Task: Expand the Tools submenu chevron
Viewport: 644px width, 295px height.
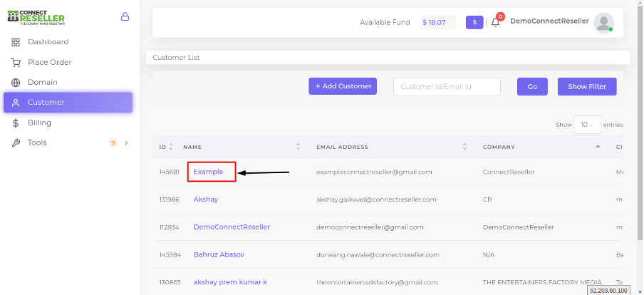Action: coord(126,143)
